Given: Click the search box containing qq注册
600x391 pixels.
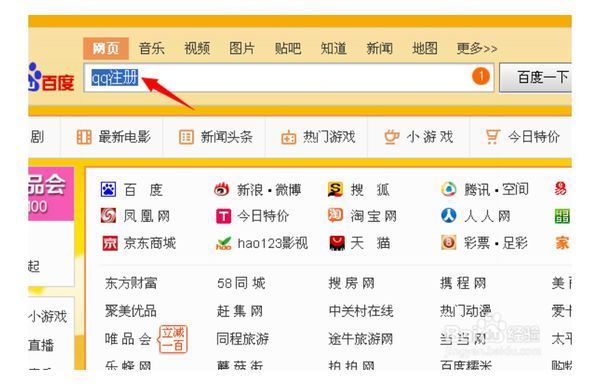Looking at the screenshot, I should pos(289,78).
